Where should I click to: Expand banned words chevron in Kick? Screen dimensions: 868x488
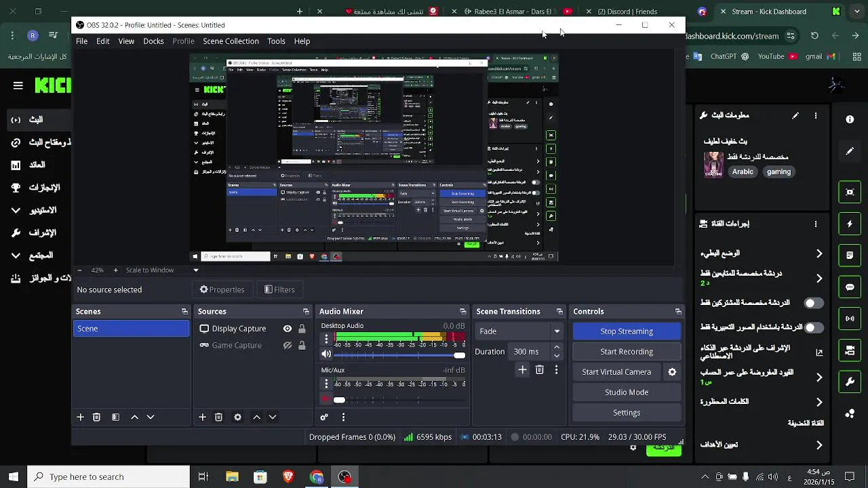[x=819, y=402]
